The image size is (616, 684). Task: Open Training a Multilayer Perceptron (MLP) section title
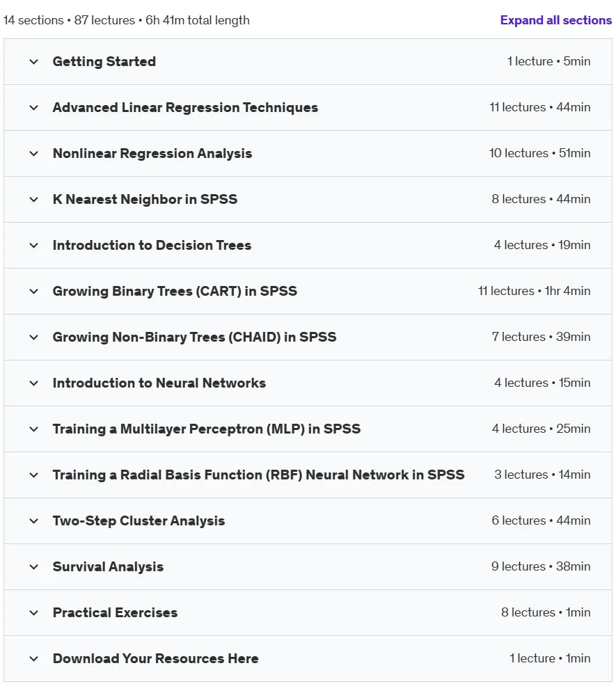[x=206, y=429]
